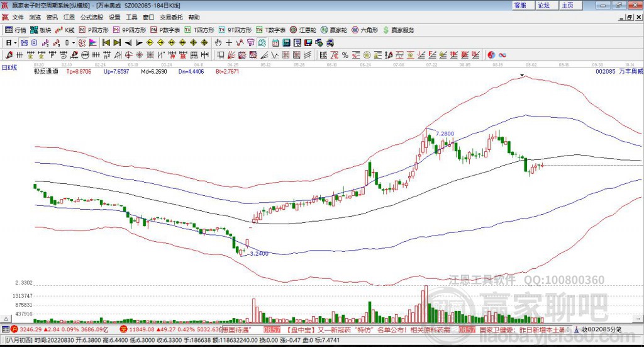Open the 交易委托 menu
Viewport: 644px width, 347px height.
pyautogui.click(x=171, y=17)
